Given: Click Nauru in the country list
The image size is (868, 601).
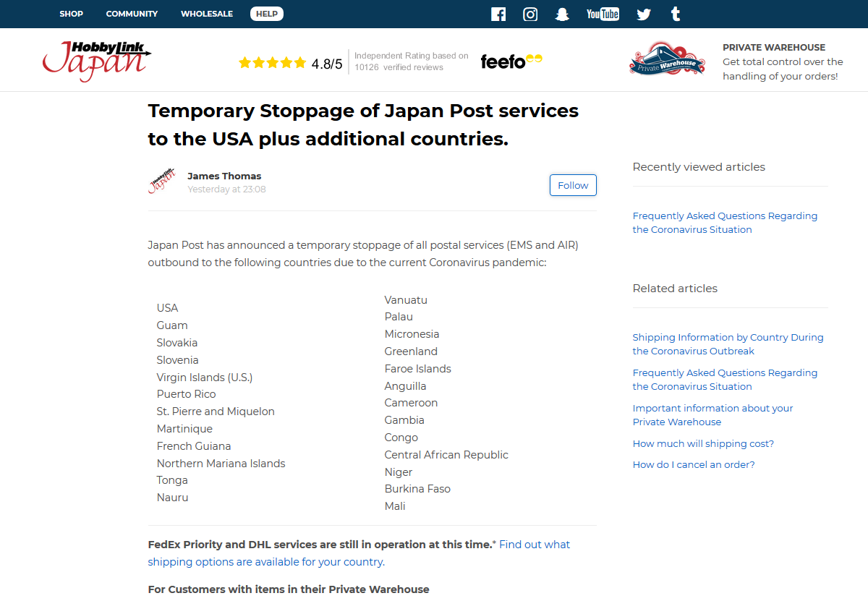Looking at the screenshot, I should (172, 498).
